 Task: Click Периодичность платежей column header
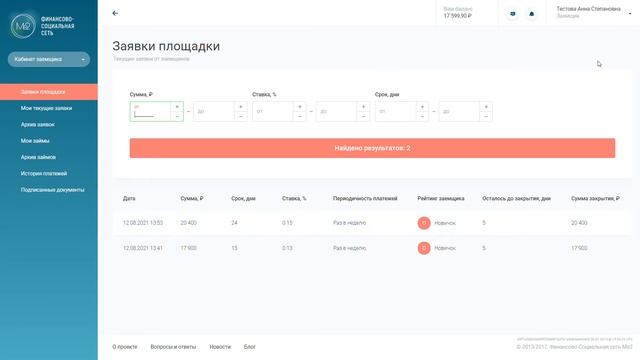click(365, 198)
